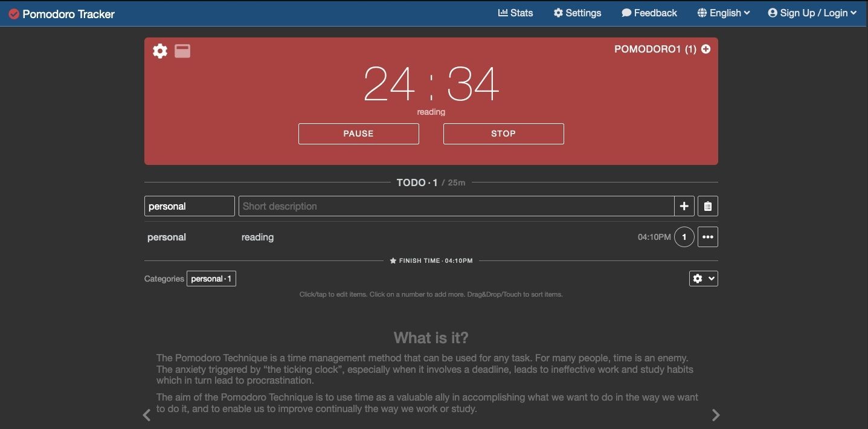Focus the Short description input field
This screenshot has width=868, height=429.
tap(457, 206)
